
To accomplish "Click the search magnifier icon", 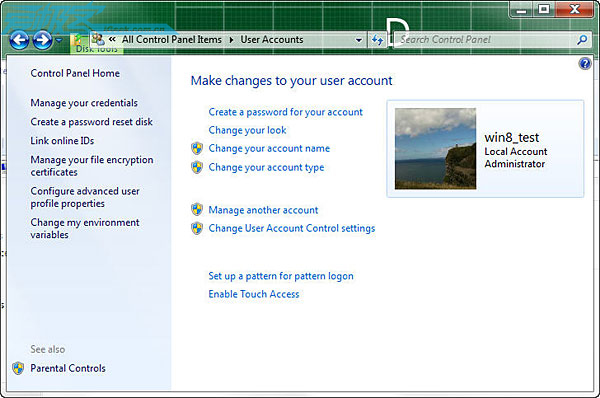I will coord(582,40).
